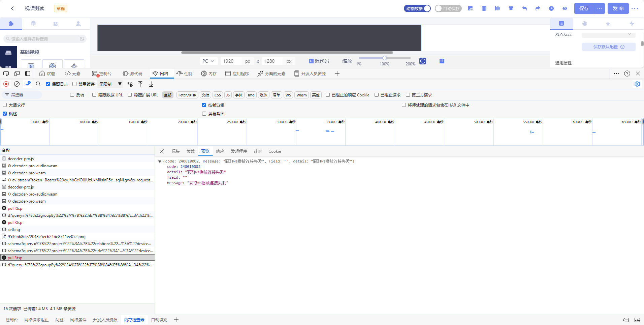Image resolution: width=644 pixels, height=325 pixels.
Task: Click the export HAR download icon
Action: (x=151, y=84)
